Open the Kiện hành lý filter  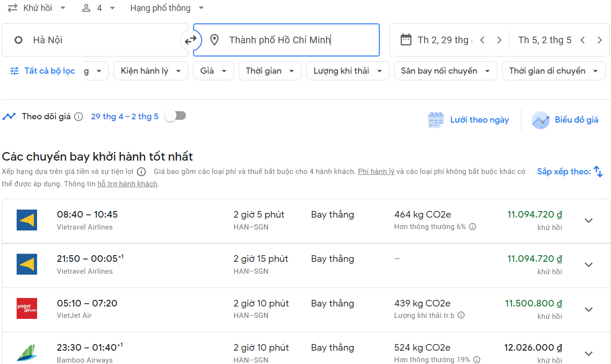[x=151, y=71]
